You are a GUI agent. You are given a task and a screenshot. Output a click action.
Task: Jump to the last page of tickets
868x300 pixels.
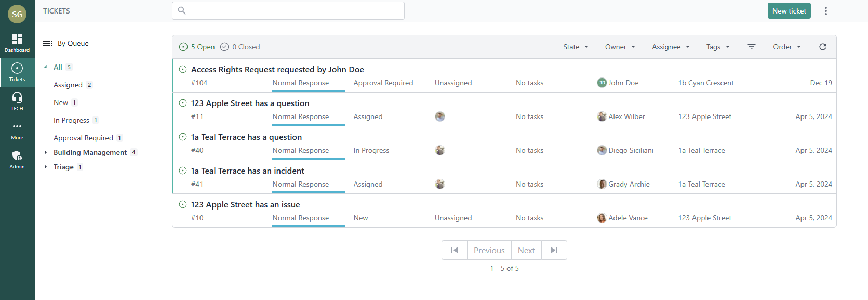click(x=554, y=250)
